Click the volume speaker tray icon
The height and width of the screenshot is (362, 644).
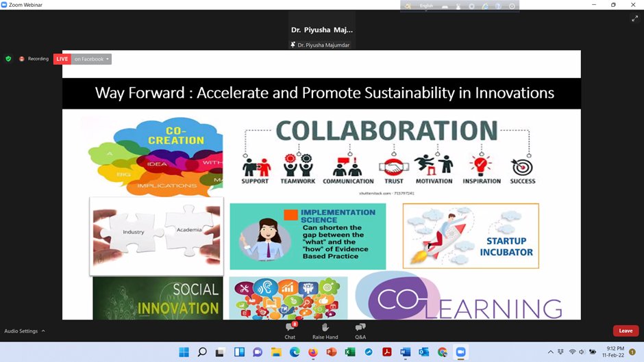click(582, 352)
